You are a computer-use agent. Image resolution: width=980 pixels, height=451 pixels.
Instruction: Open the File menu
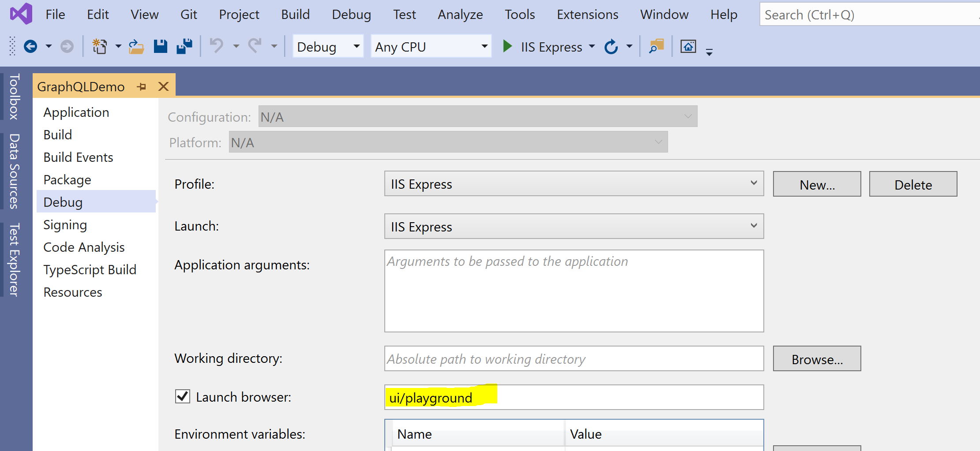[55, 15]
